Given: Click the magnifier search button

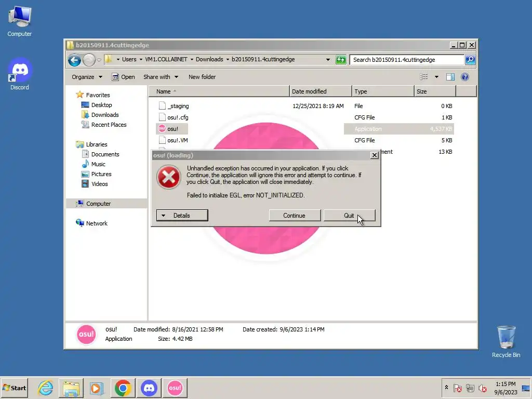Looking at the screenshot, I should point(470,60).
